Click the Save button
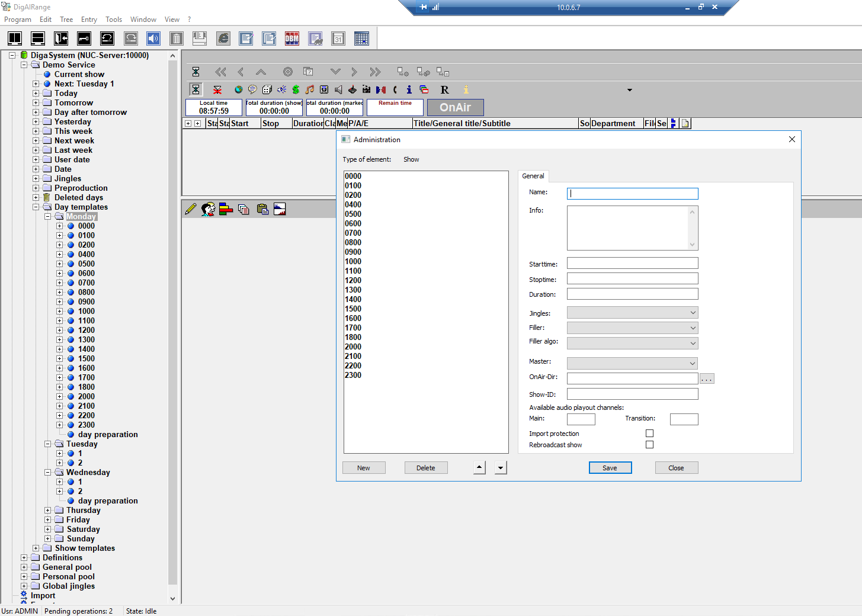This screenshot has height=616, width=862. (x=610, y=468)
